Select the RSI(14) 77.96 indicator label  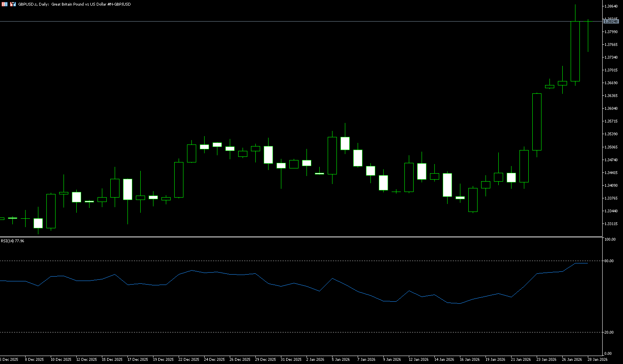coord(12,241)
